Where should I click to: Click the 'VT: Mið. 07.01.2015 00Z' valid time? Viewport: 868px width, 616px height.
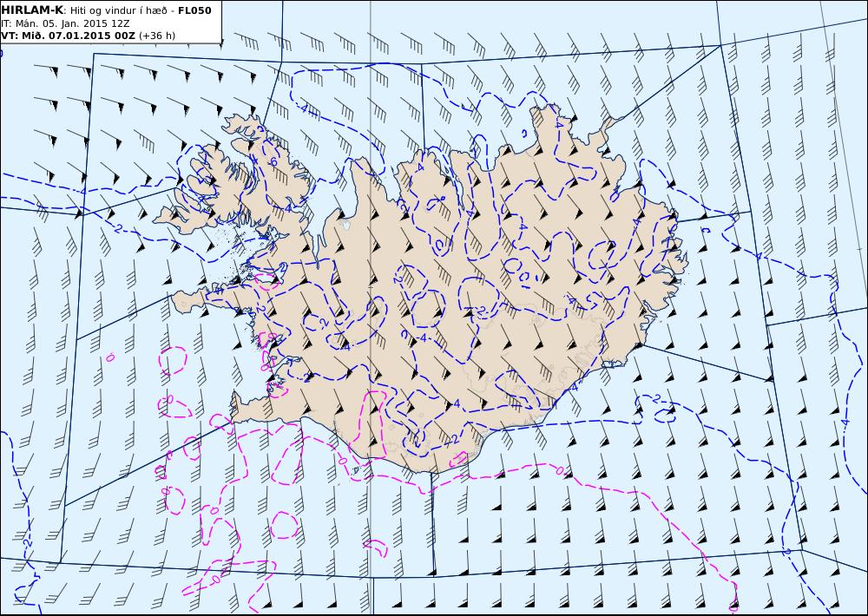(68, 36)
